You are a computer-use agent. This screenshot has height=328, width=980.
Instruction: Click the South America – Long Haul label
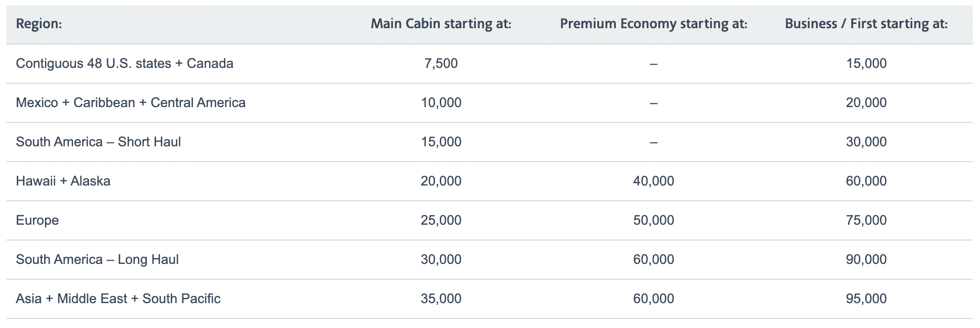[97, 260]
